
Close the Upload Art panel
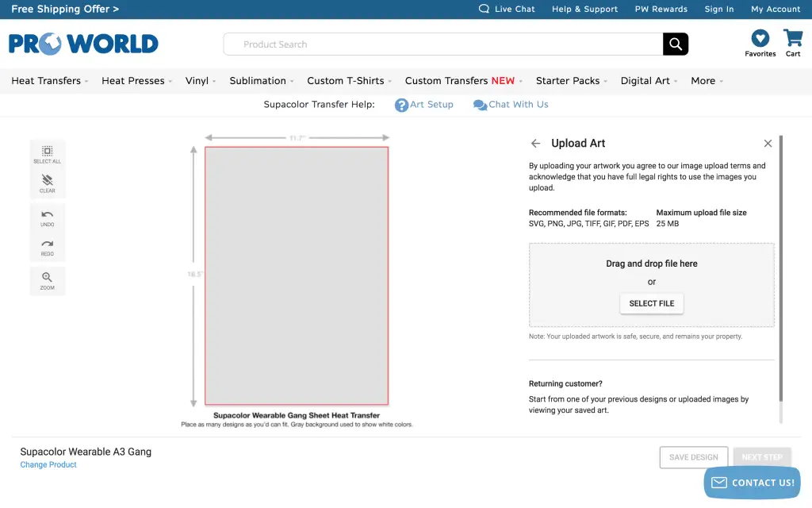768,144
